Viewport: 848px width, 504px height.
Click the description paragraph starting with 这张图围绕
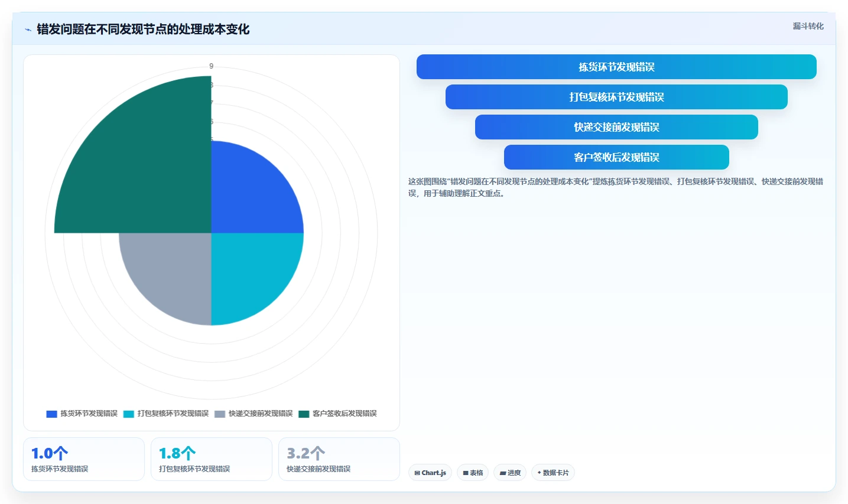click(x=616, y=187)
